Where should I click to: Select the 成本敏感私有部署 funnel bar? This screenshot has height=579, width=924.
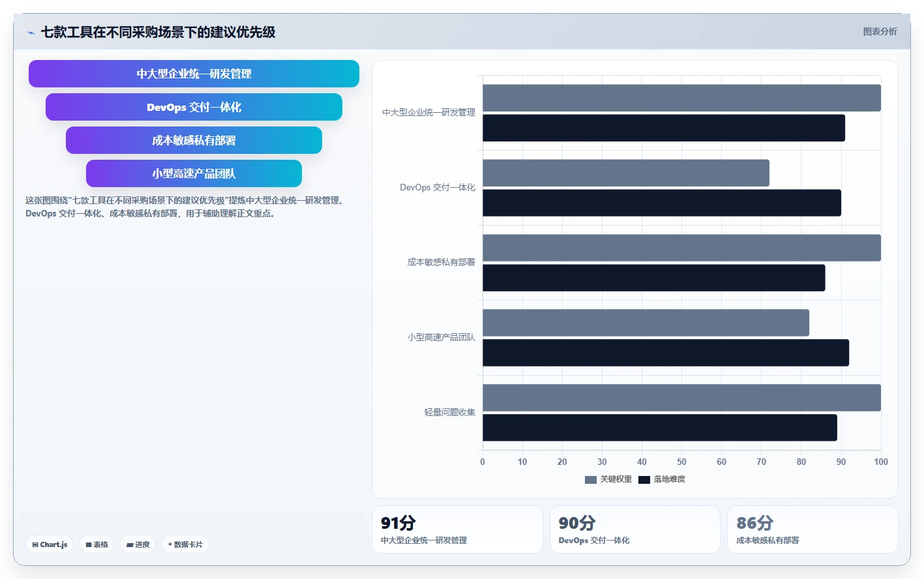194,140
